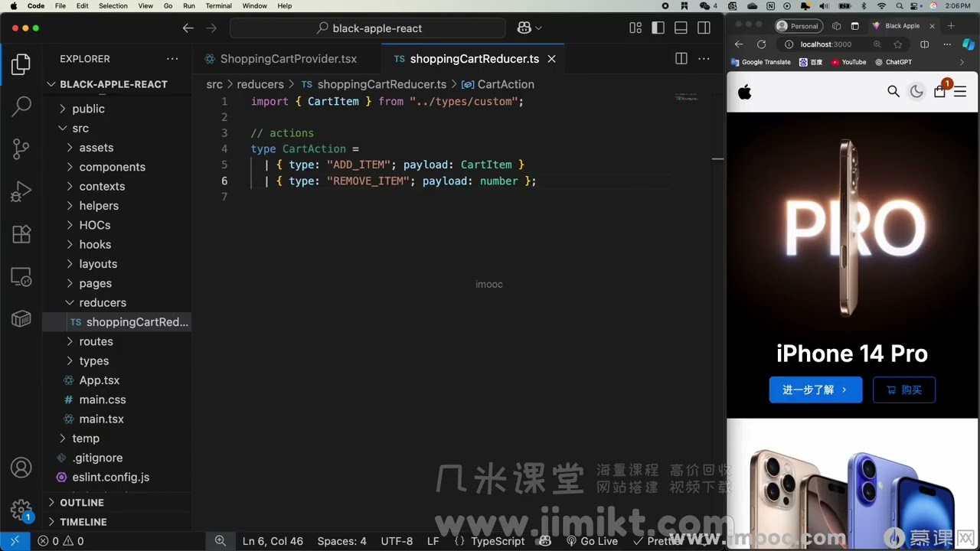980x551 pixels.
Task: Open Source Control view
Action: click(21, 149)
